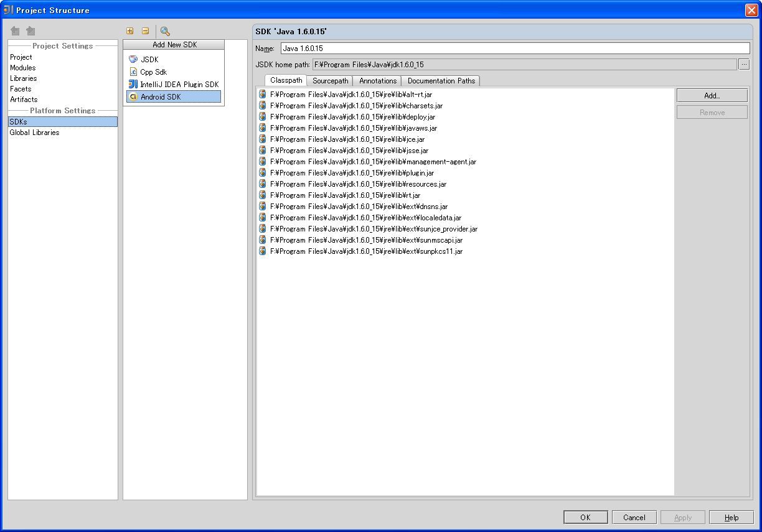Screen dimensions: 762x532
Task: Click the Add... classpath button
Action: (x=712, y=96)
